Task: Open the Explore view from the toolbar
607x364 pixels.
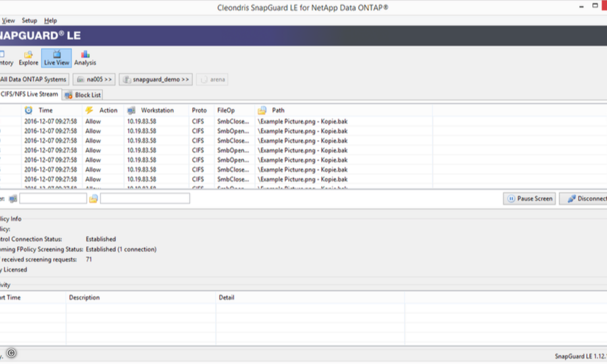Action: [x=28, y=58]
